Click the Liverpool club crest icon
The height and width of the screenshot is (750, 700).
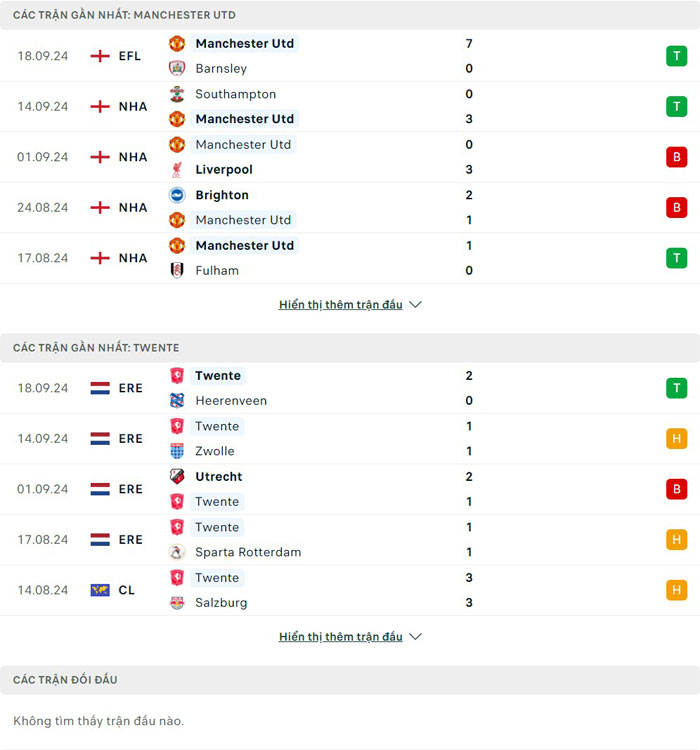pyautogui.click(x=177, y=169)
